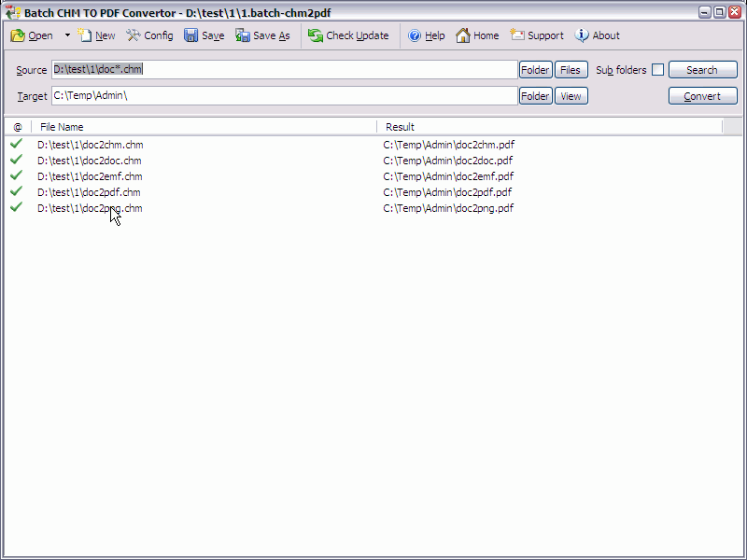Screen dimensions: 747x560
Task: Click Folder button beside Source
Action: [535, 70]
